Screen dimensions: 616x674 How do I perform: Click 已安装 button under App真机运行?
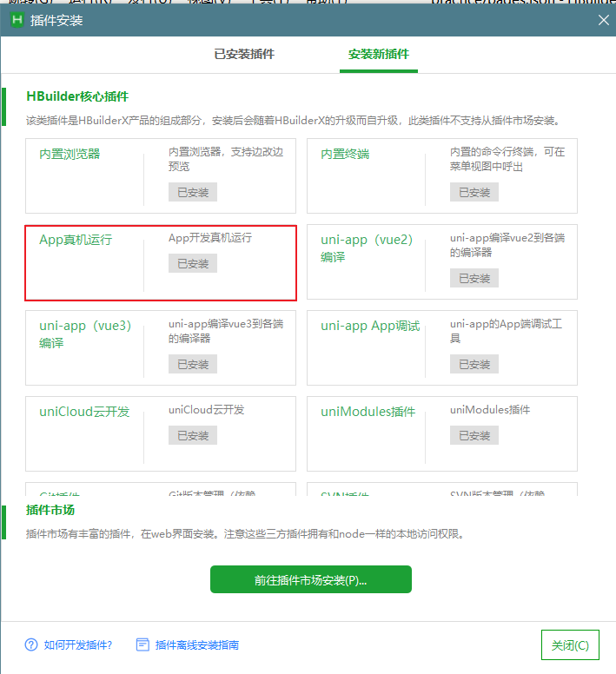(193, 263)
